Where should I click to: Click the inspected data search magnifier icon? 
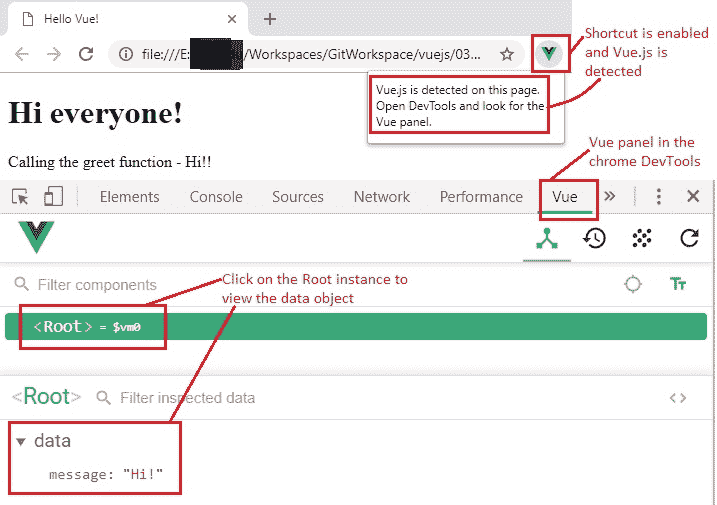pyautogui.click(x=103, y=398)
